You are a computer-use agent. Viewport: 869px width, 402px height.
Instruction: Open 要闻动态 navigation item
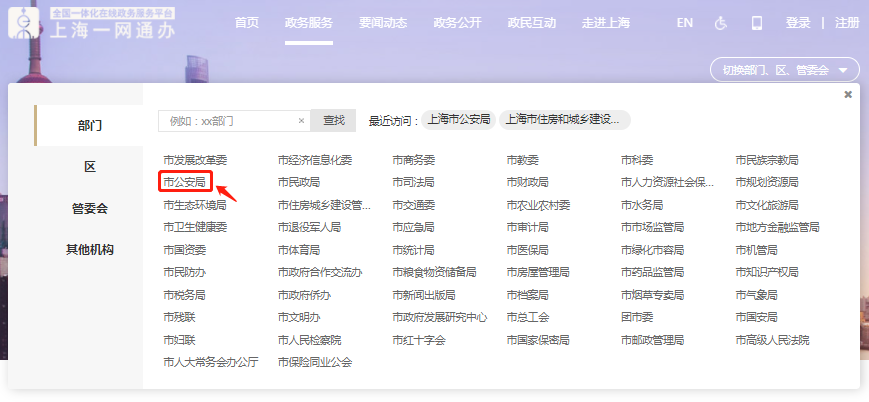[x=383, y=23]
